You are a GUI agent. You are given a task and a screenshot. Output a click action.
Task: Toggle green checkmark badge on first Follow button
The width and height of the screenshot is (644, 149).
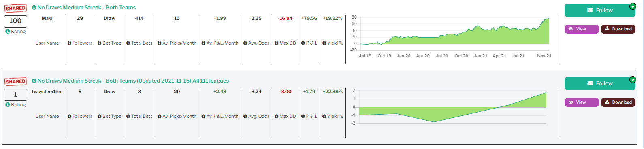(x=633, y=6)
